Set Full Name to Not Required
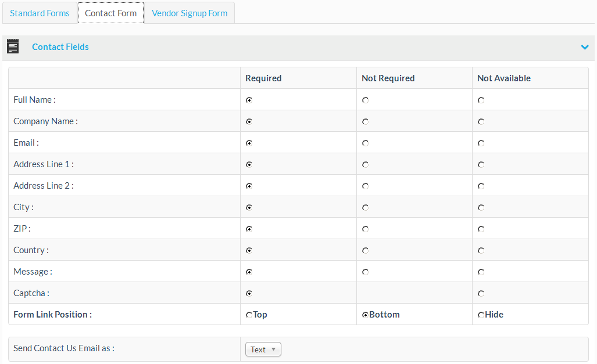Image resolution: width=597 pixels, height=364 pixels. pos(365,100)
